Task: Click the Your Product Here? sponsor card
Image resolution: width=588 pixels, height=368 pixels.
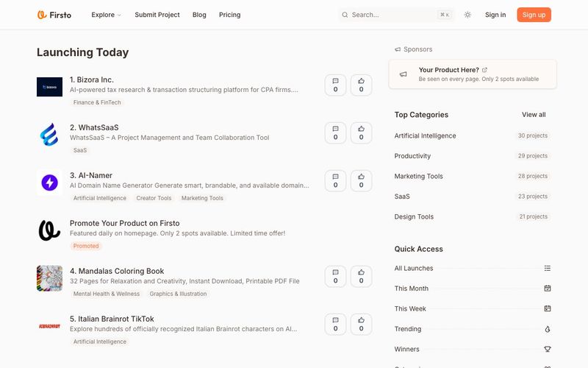Action: [x=473, y=74]
